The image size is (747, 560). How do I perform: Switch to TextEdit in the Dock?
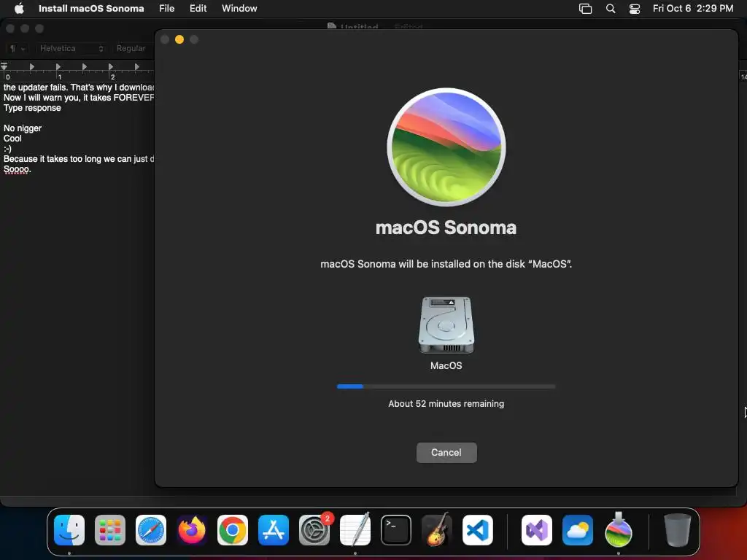[355, 530]
